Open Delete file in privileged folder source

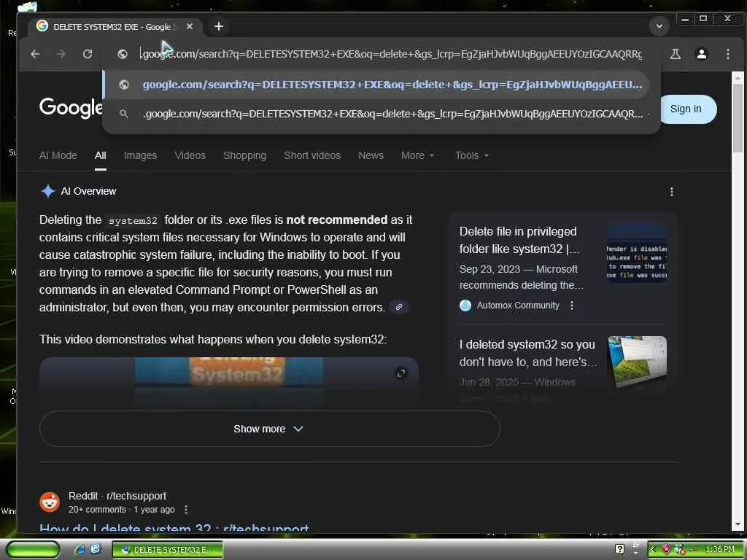(x=519, y=240)
